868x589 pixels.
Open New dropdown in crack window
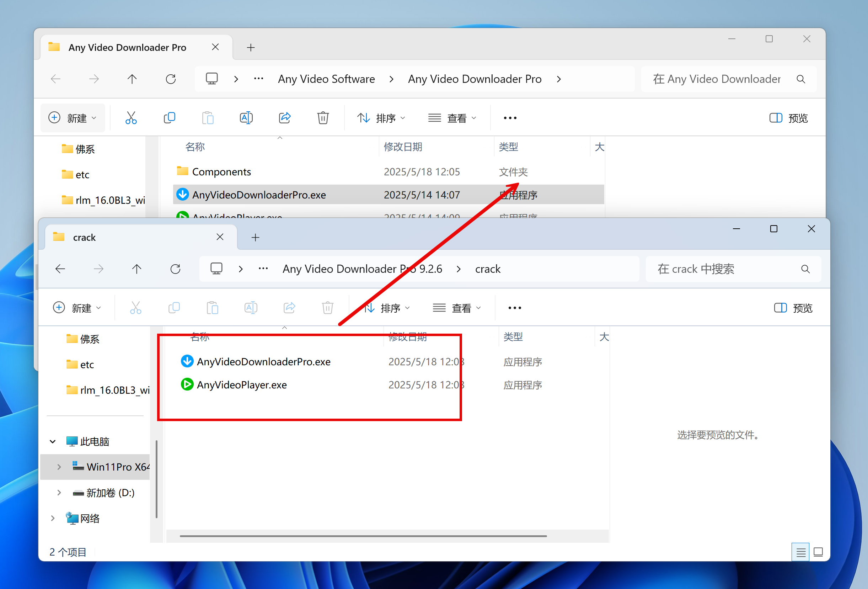click(x=77, y=308)
